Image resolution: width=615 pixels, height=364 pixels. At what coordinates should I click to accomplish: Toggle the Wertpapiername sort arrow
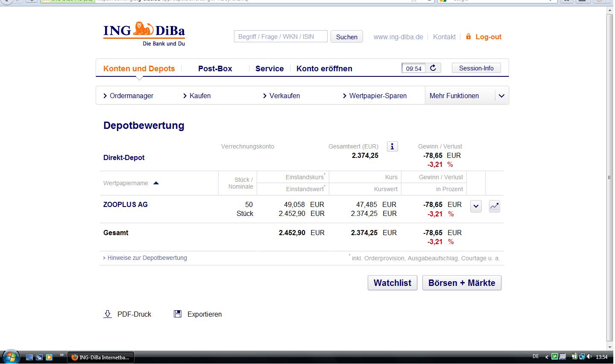coord(156,183)
